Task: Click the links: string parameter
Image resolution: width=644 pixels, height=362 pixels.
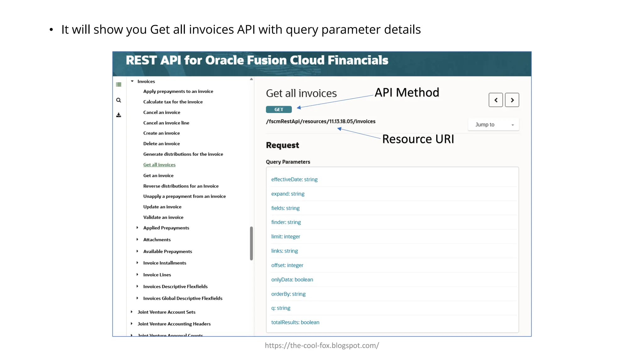Action: [284, 251]
